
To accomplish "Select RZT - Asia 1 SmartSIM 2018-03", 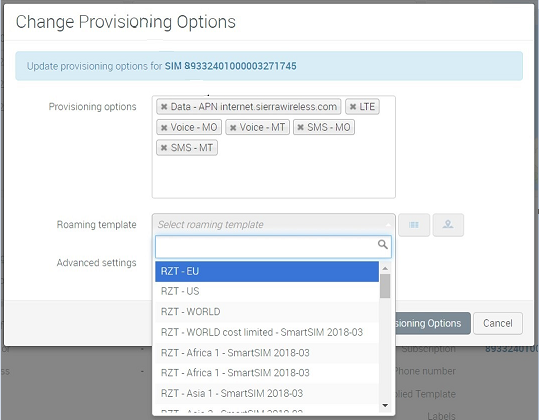I will (267, 393).
